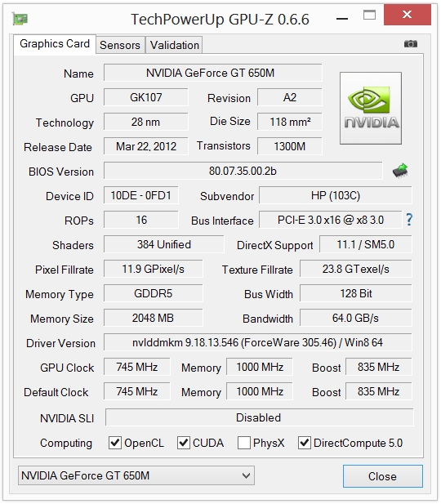Click the Default Clock row Memory 1000 MHz field
This screenshot has height=504, width=441.
260,391
